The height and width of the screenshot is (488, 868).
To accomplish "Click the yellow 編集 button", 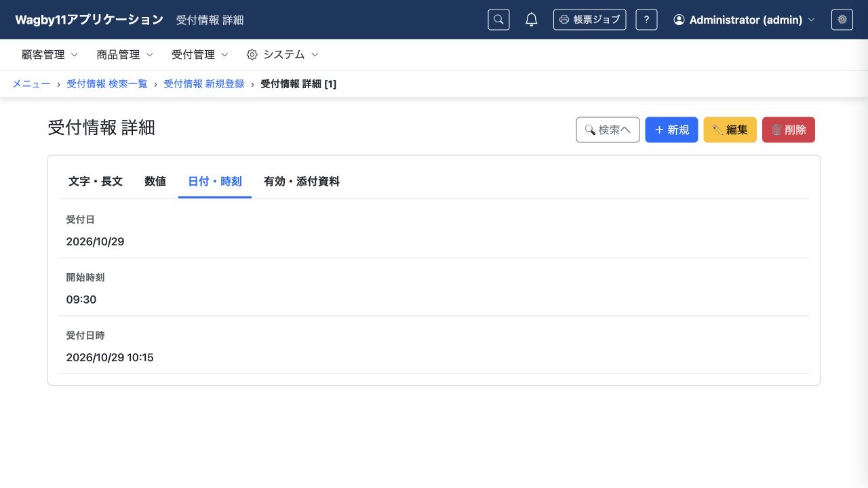I will (x=730, y=129).
